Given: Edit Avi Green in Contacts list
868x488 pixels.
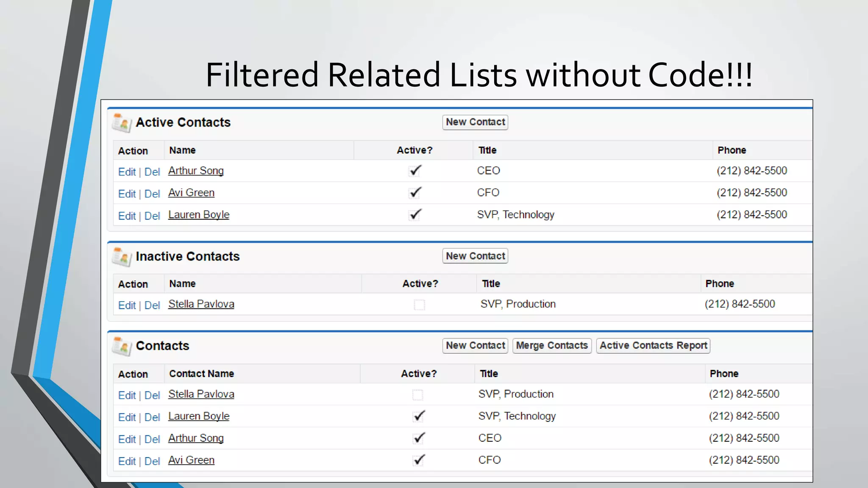Looking at the screenshot, I should pos(127,462).
